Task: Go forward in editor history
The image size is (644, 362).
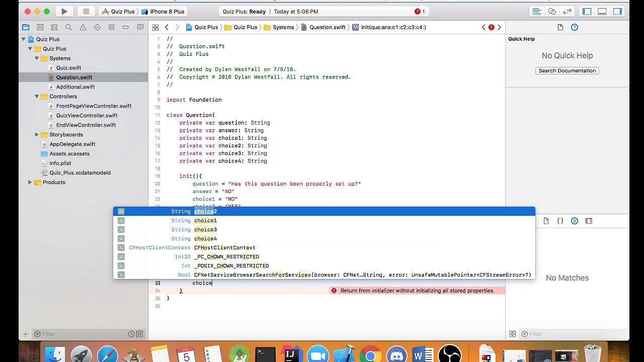Action: pyautogui.click(x=177, y=27)
